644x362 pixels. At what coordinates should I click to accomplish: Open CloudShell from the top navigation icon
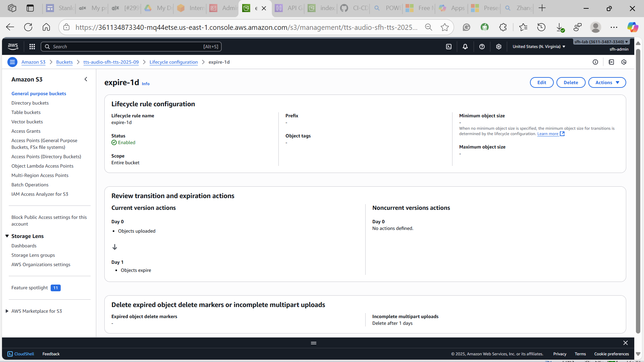pyautogui.click(x=449, y=47)
